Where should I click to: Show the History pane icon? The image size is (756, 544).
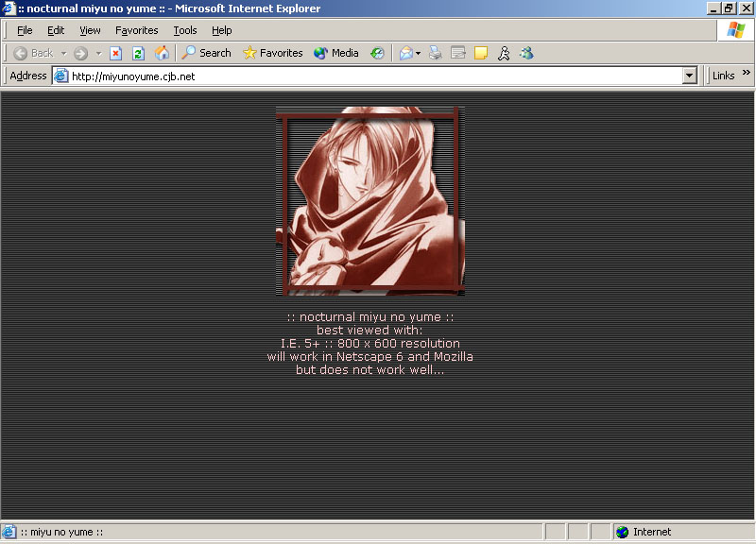377,54
